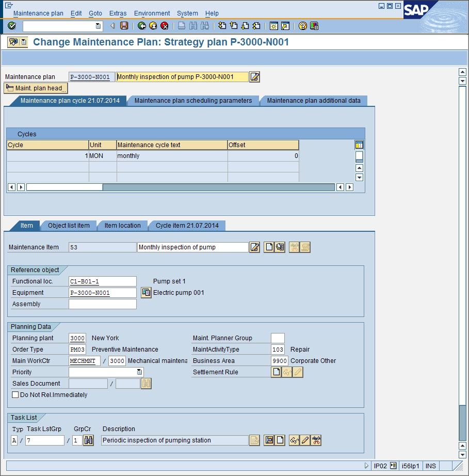Click the yellow Exit arrow icon
The image size is (469, 476).
[153, 26]
